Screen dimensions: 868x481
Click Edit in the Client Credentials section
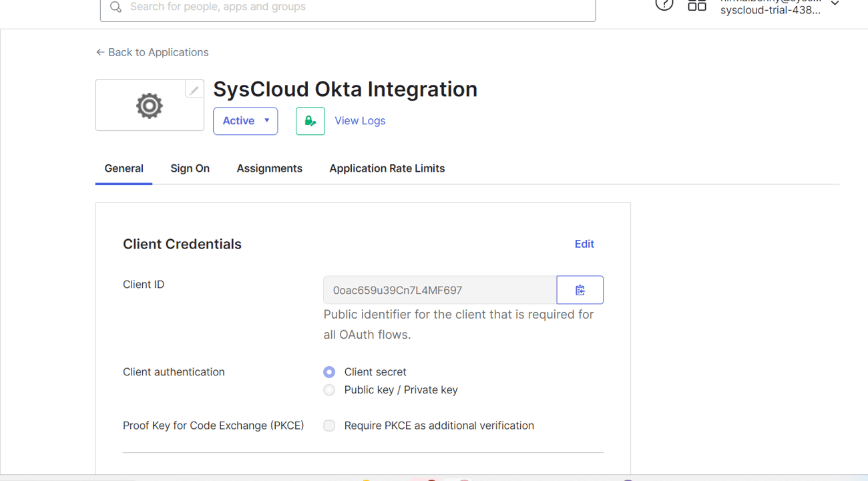584,244
